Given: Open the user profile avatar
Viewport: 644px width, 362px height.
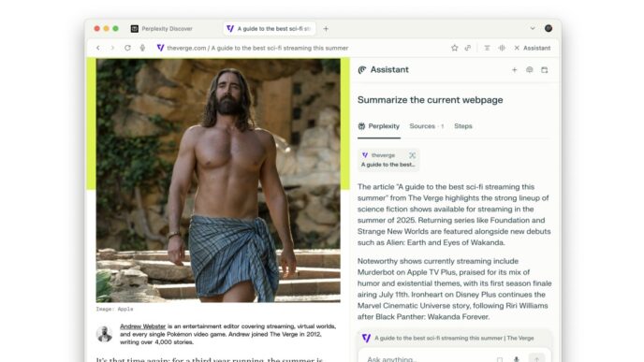Looking at the screenshot, I should click(x=549, y=28).
